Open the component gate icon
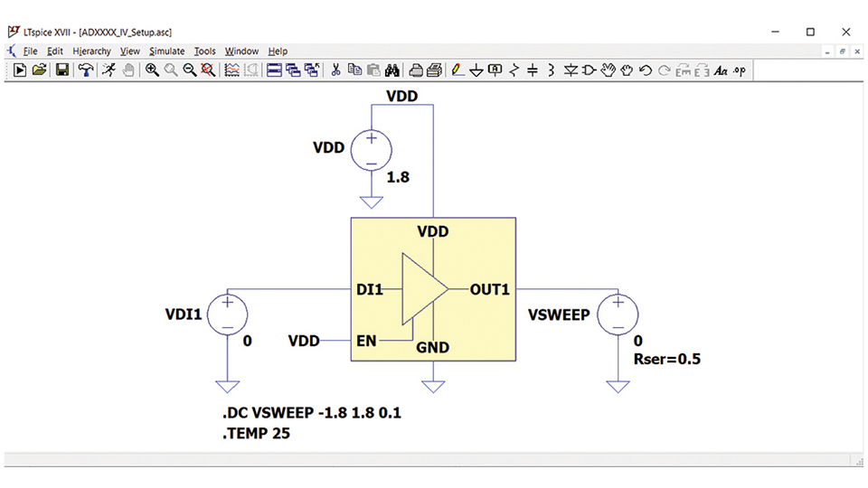The width and height of the screenshot is (868, 488). coord(589,70)
